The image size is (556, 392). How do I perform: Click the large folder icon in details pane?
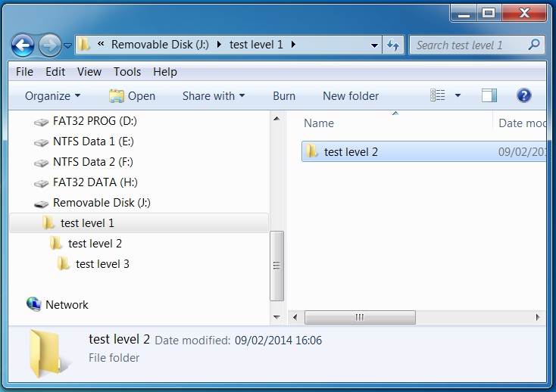click(49, 353)
